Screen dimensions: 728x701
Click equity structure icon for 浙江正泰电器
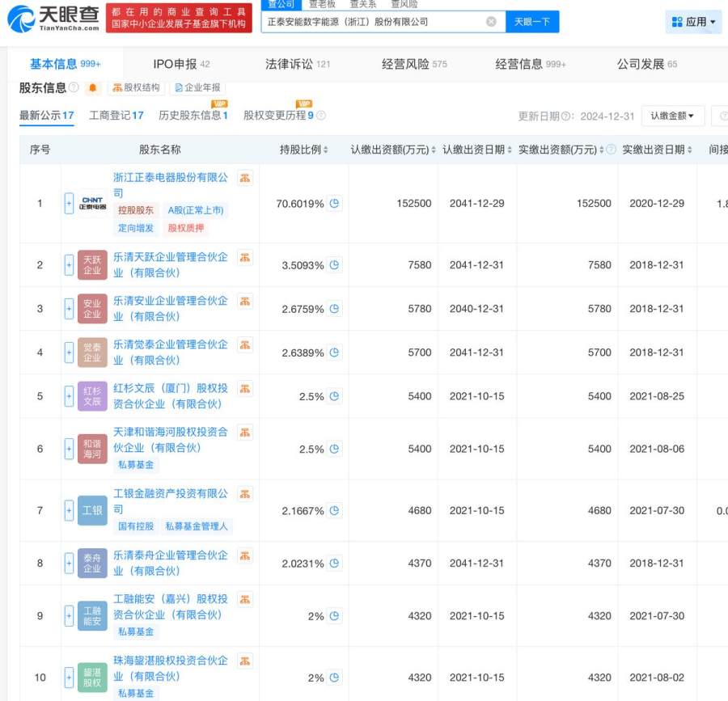click(244, 178)
